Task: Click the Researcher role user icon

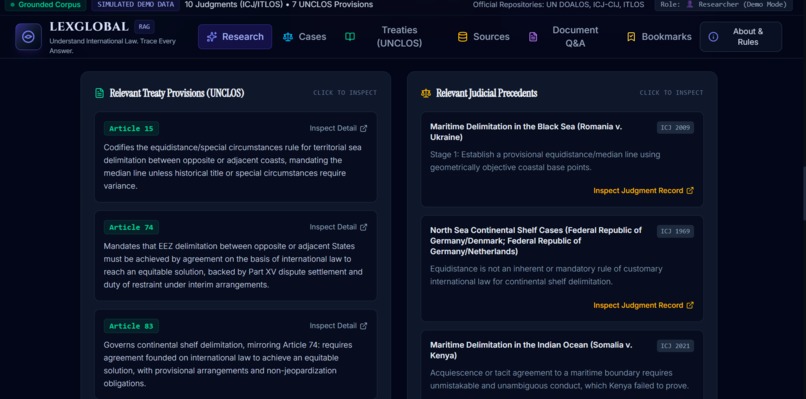Action: (x=689, y=5)
